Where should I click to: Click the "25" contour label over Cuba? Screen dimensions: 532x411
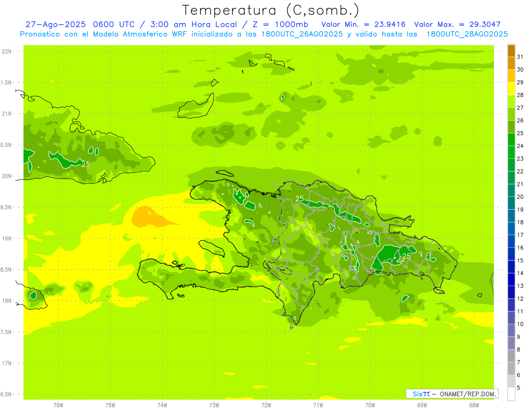pyautogui.click(x=86, y=164)
